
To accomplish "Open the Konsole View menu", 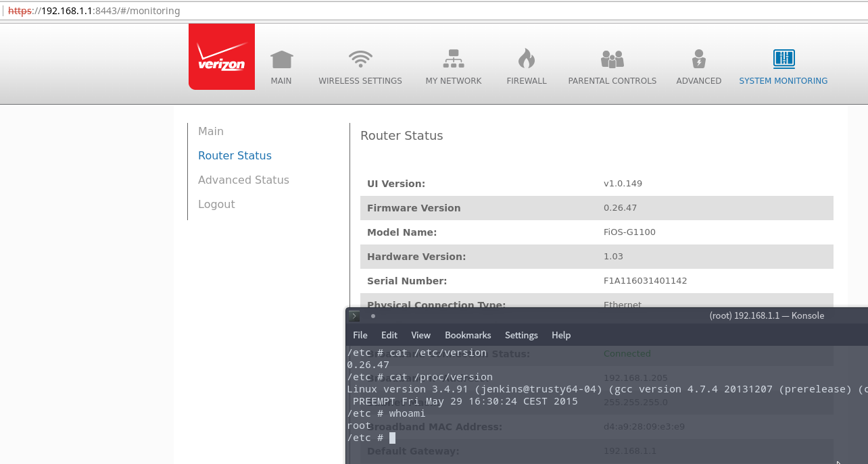I will pyautogui.click(x=420, y=335).
